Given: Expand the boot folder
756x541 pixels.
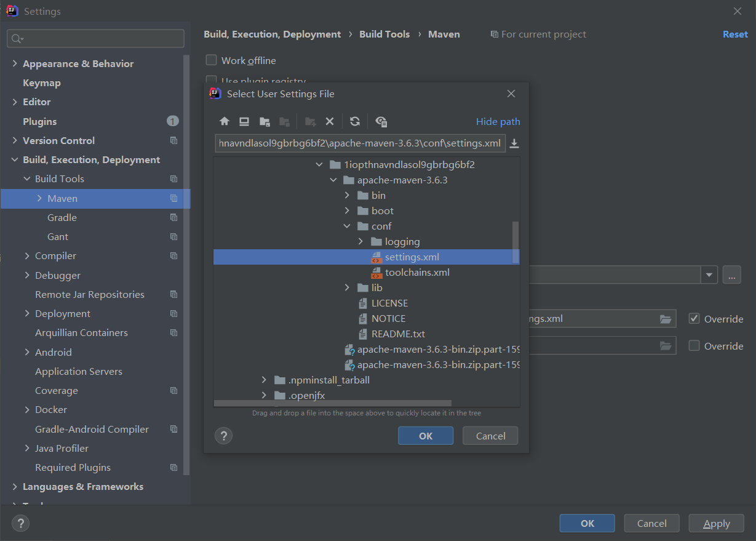Looking at the screenshot, I should pos(347,210).
